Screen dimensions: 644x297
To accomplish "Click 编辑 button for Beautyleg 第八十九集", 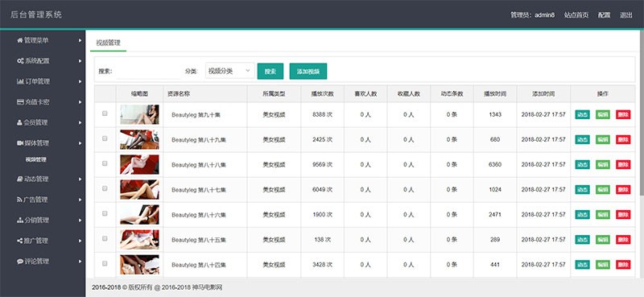I will tap(603, 140).
